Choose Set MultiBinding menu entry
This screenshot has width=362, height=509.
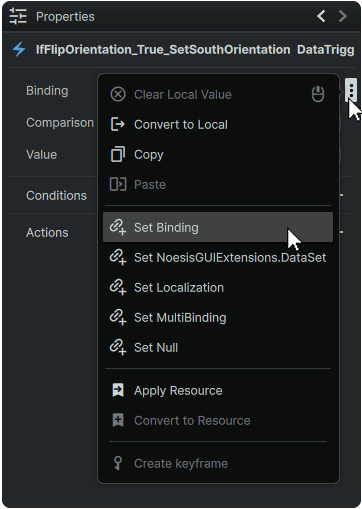(218, 317)
